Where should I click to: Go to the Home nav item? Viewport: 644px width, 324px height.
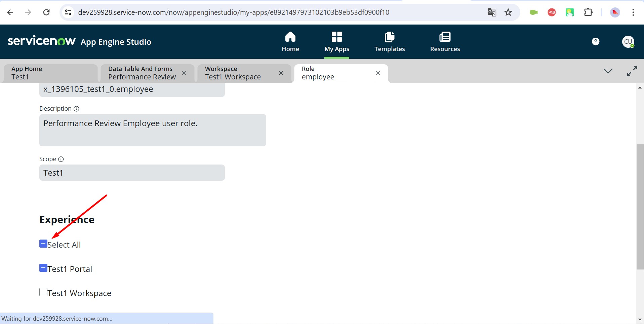290,42
